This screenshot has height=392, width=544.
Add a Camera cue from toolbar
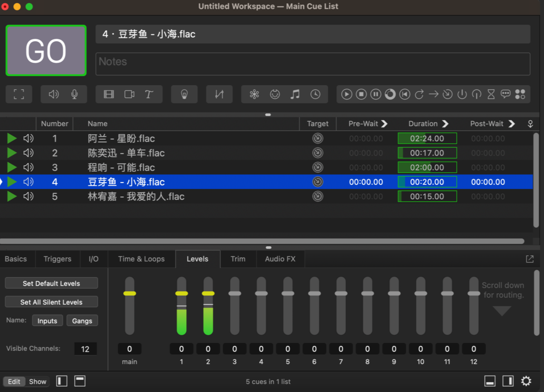click(x=130, y=94)
